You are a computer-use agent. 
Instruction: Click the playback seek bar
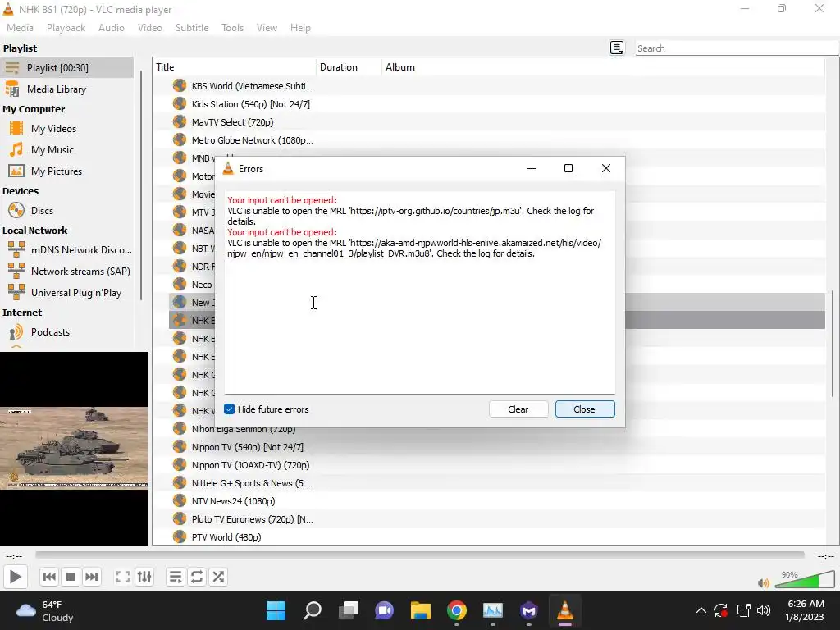pyautogui.click(x=419, y=555)
